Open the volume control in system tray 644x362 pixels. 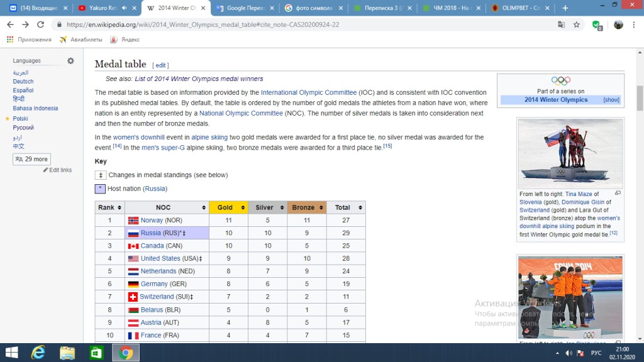[x=569, y=353]
